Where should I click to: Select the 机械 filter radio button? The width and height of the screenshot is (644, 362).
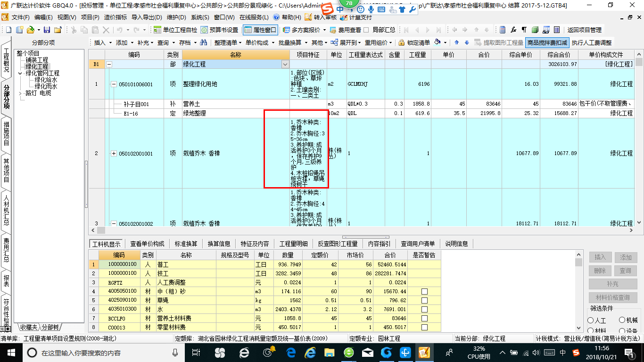point(622,321)
